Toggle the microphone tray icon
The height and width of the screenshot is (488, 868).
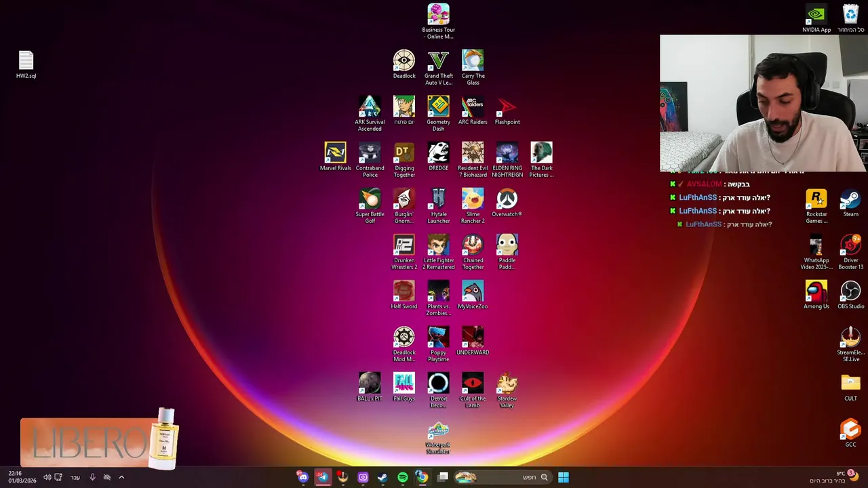click(92, 477)
